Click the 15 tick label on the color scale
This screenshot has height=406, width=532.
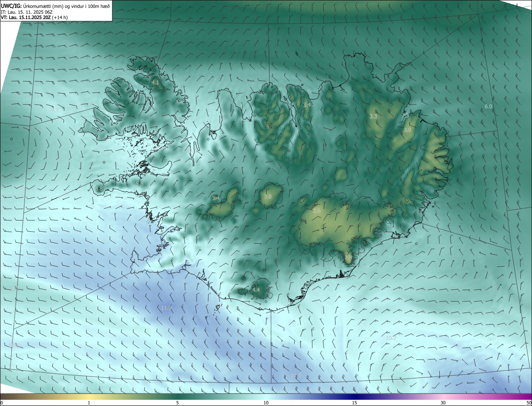click(355, 403)
